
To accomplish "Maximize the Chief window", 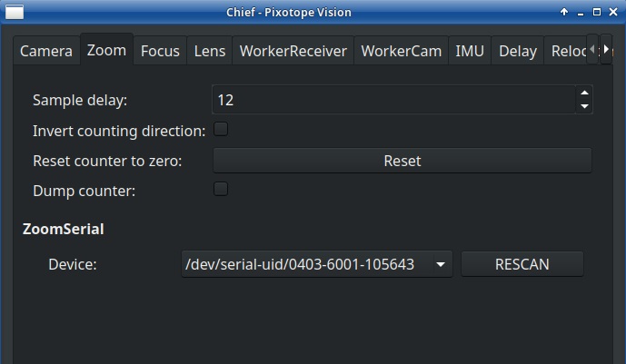I will [597, 12].
